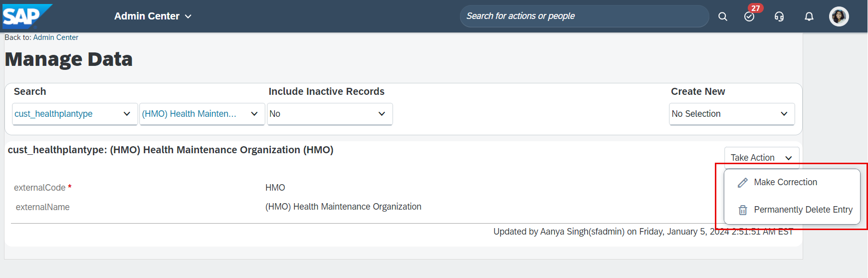
Task: Expand the Admin Center navigation dropdown
Action: pyautogui.click(x=153, y=16)
